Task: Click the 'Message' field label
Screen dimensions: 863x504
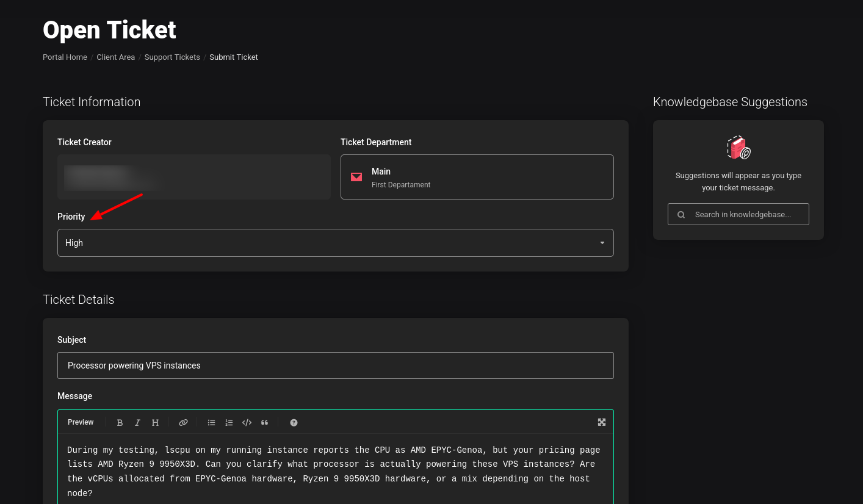Action: click(75, 396)
